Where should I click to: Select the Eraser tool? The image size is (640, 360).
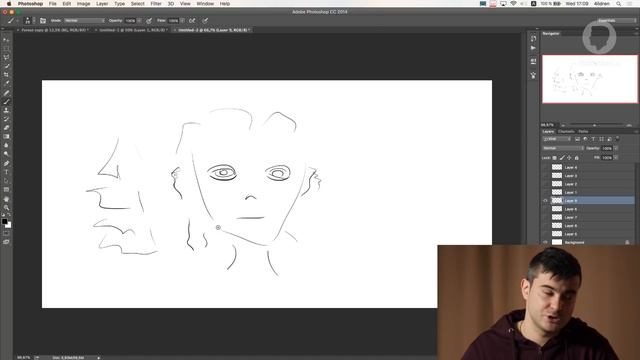click(x=6, y=128)
